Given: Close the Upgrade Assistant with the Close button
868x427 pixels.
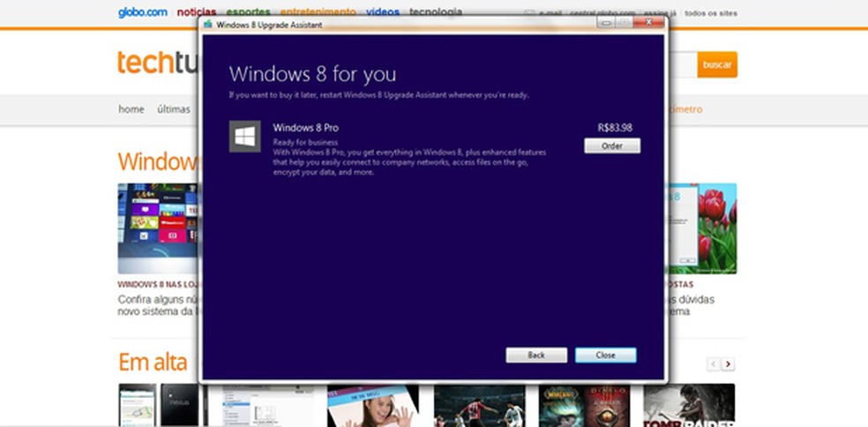Looking at the screenshot, I should 606,355.
